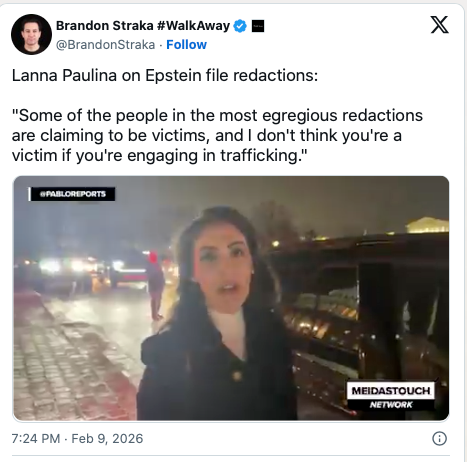The width and height of the screenshot is (467, 462).
Task: Click the Feb 9, 2026 date
Action: [x=107, y=439]
